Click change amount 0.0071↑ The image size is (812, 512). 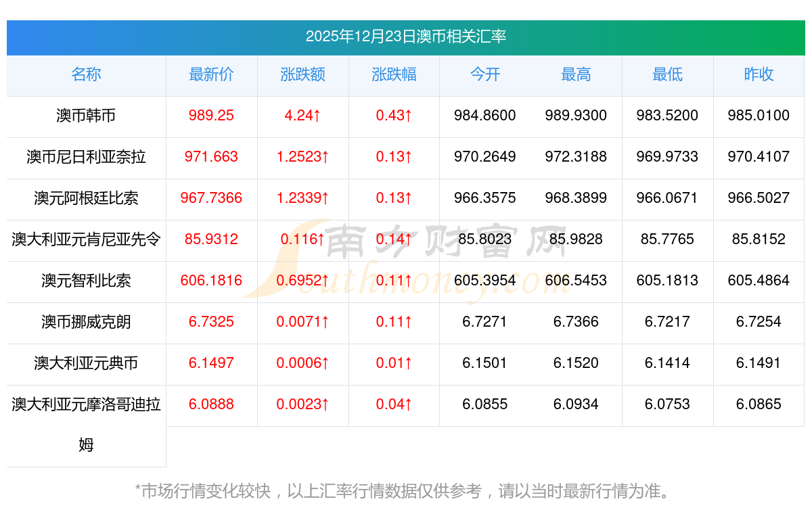(x=302, y=322)
